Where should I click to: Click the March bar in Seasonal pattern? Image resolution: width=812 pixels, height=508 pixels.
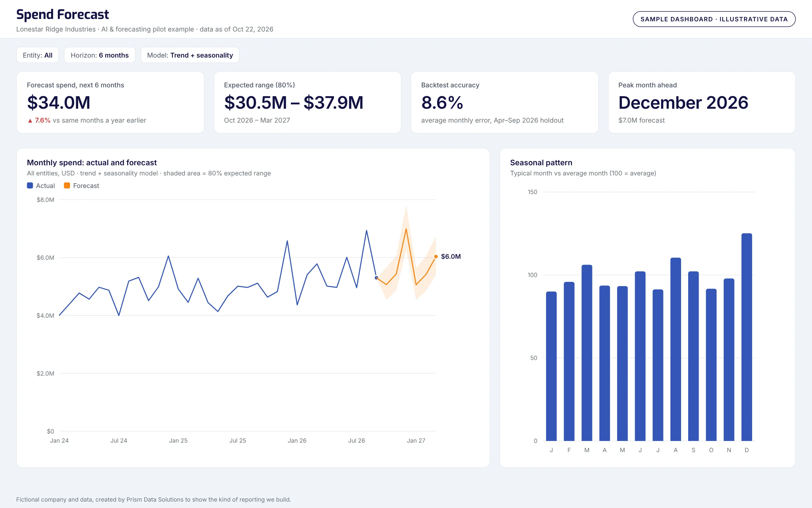(587, 353)
